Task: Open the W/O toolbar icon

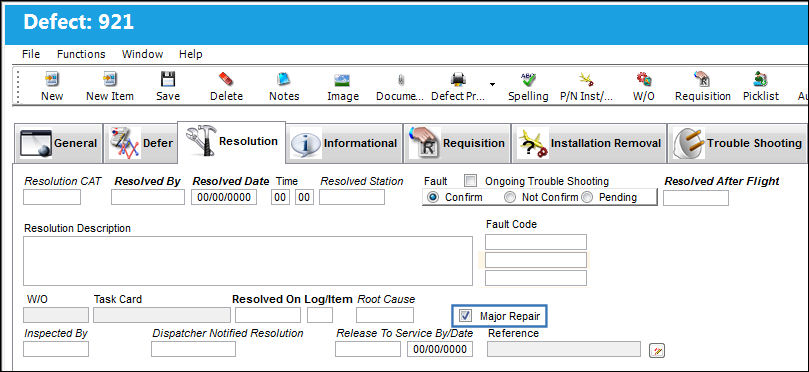Action: tap(643, 79)
